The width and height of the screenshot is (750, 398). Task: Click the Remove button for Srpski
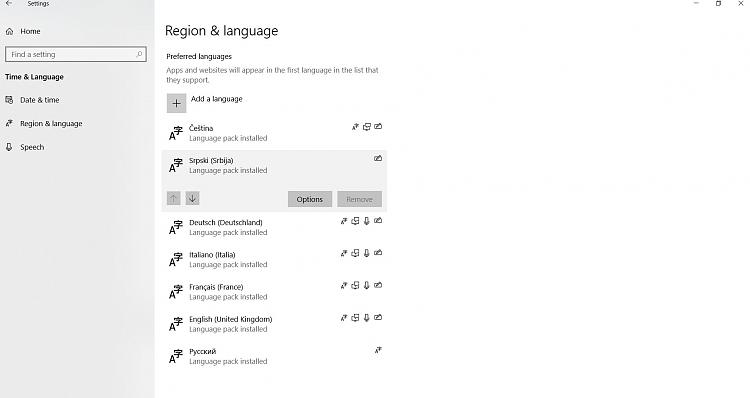pos(359,199)
